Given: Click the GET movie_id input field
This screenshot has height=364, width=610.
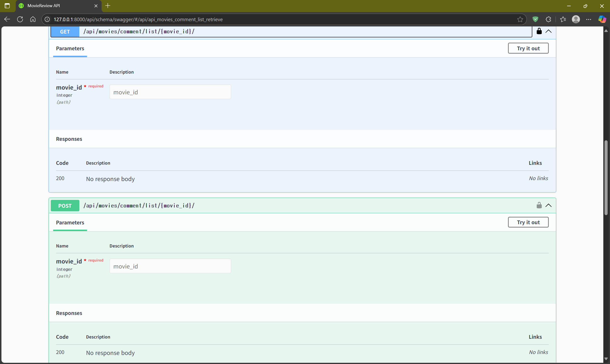Looking at the screenshot, I should point(170,92).
